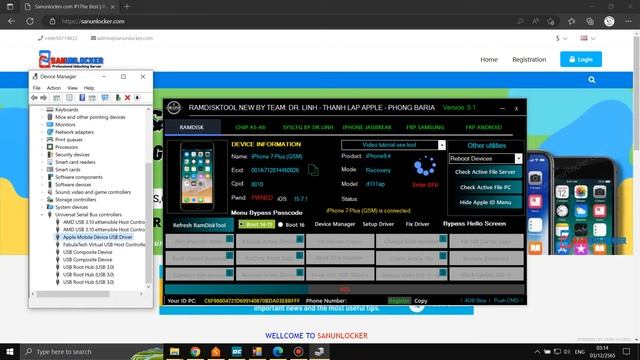
Task: Click the browser back arrow
Action: click(11, 21)
